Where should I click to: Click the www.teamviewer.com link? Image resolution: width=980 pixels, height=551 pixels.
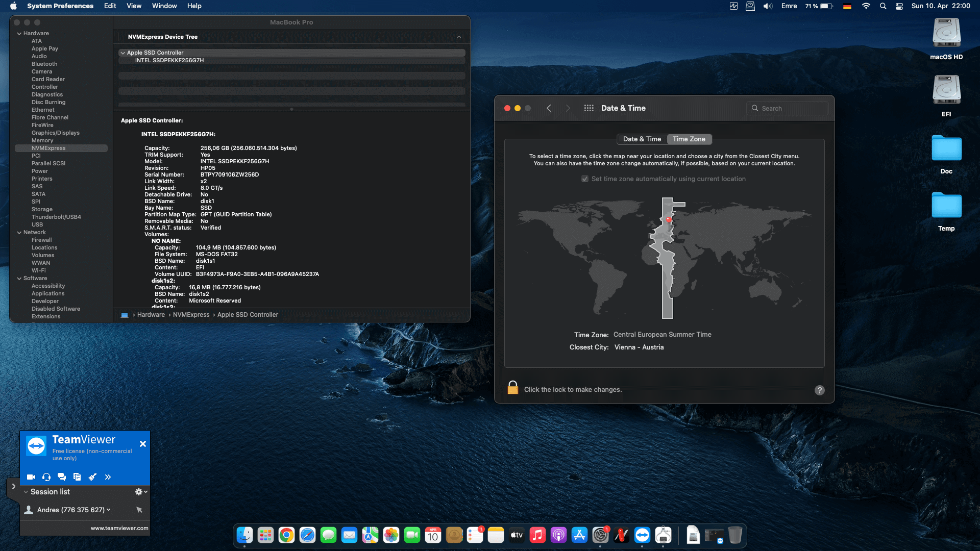tap(119, 528)
